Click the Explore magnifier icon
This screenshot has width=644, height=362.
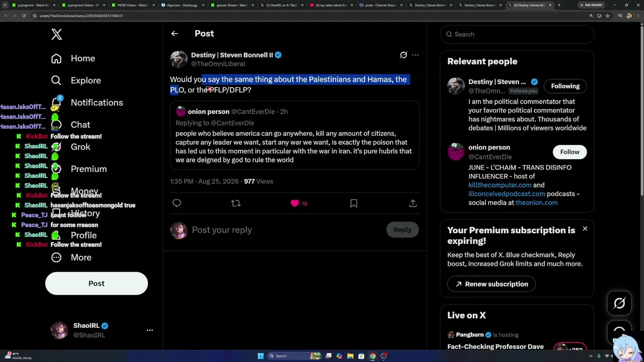56,80
